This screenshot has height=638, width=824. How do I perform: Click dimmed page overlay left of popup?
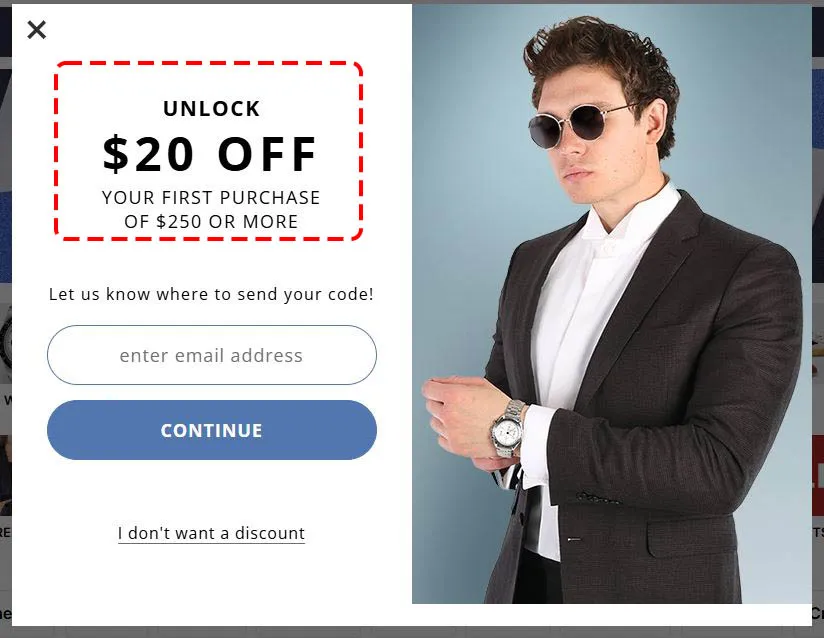pos(5,315)
